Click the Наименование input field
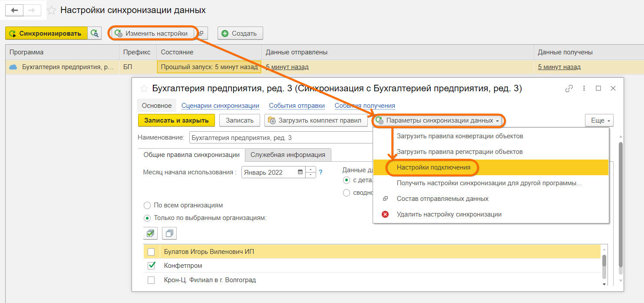The width and height of the screenshot is (644, 303). pos(281,138)
